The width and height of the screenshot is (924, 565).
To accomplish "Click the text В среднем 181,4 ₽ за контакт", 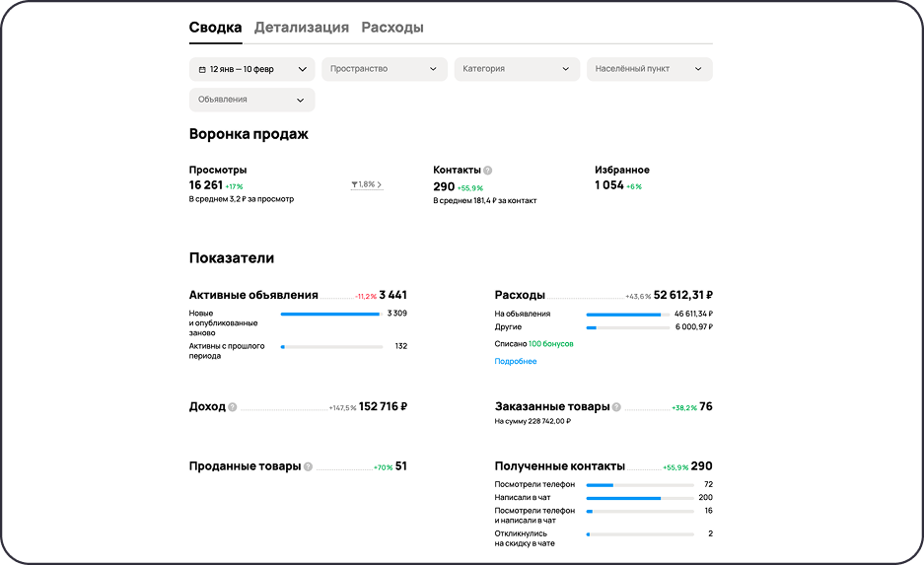I will [485, 201].
